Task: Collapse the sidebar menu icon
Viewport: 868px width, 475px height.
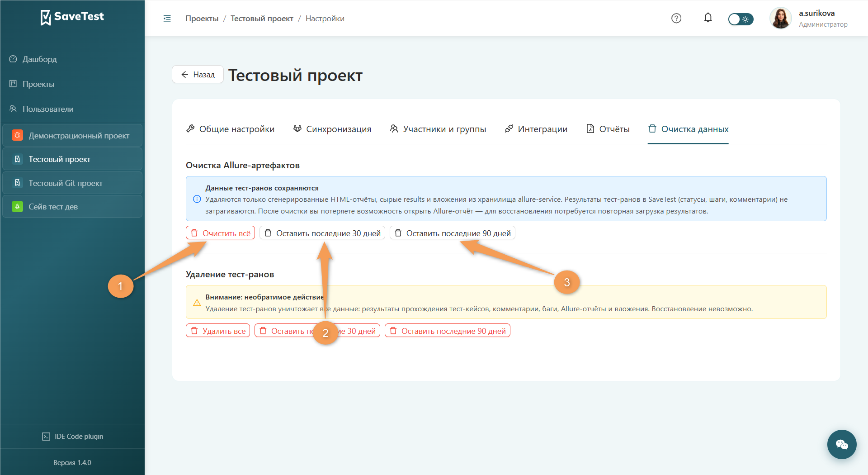Action: tap(167, 19)
